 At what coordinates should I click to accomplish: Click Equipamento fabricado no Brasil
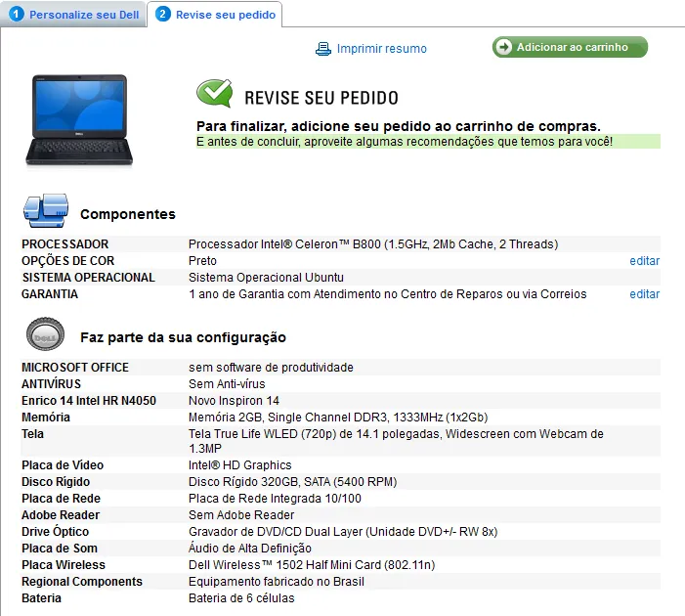click(x=277, y=582)
